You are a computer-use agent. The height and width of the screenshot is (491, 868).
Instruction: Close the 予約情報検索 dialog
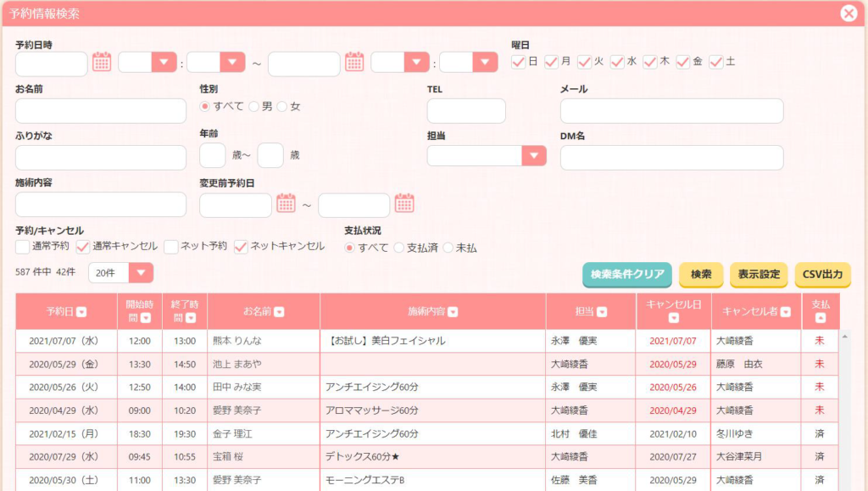coord(849,13)
